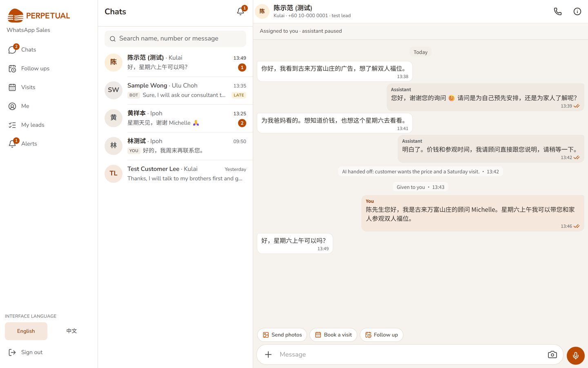This screenshot has height=368, width=588.
Task: Click the plus attachment icon
Action: [x=268, y=355]
